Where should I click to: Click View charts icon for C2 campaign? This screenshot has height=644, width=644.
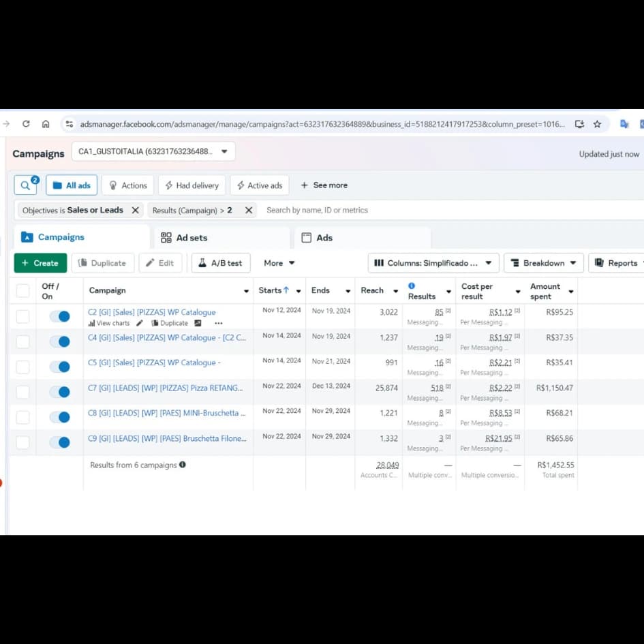click(109, 323)
